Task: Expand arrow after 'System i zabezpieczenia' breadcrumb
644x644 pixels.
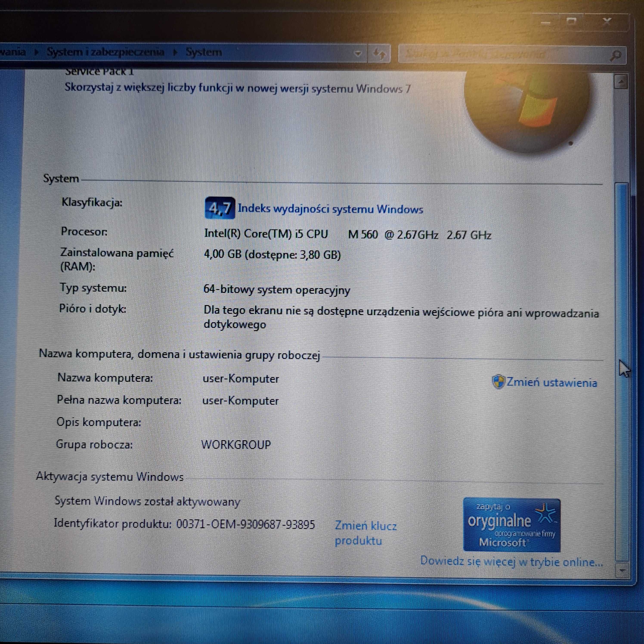Action: (x=175, y=52)
